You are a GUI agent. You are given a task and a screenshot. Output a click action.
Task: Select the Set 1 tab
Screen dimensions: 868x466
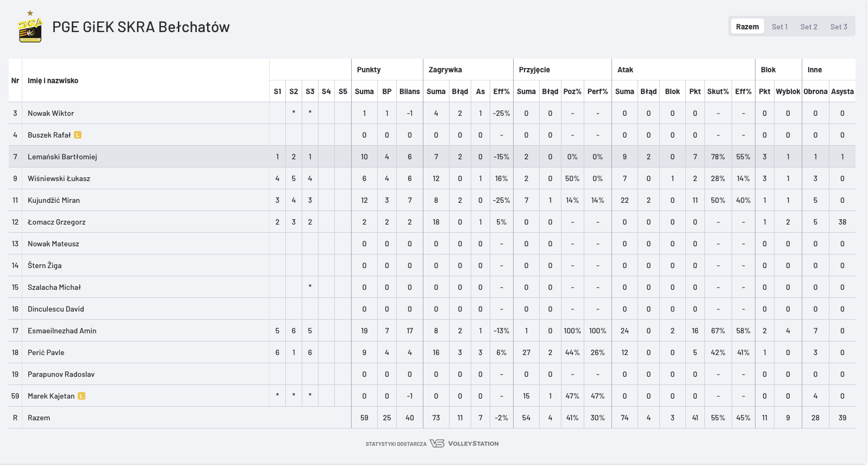coord(779,27)
